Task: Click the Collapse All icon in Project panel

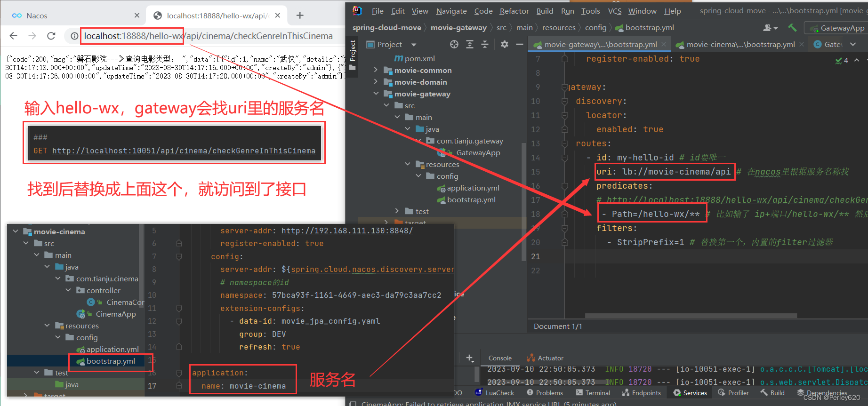Action: pyautogui.click(x=485, y=44)
